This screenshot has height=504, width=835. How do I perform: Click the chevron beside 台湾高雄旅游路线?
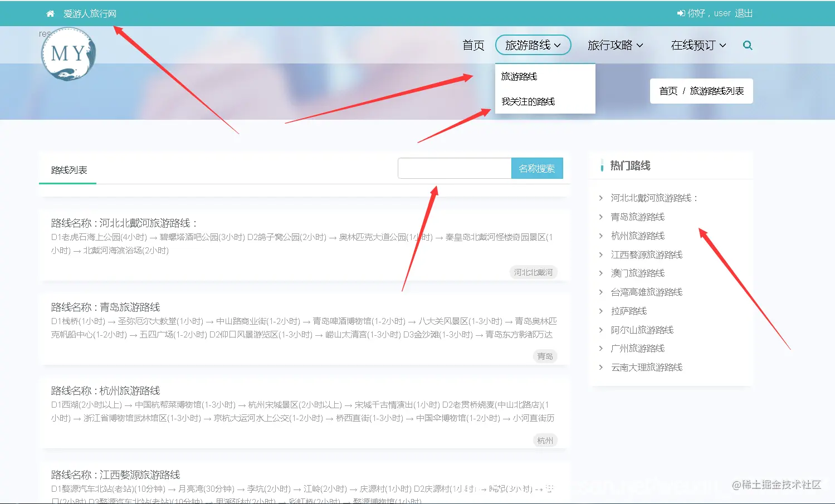click(x=600, y=292)
